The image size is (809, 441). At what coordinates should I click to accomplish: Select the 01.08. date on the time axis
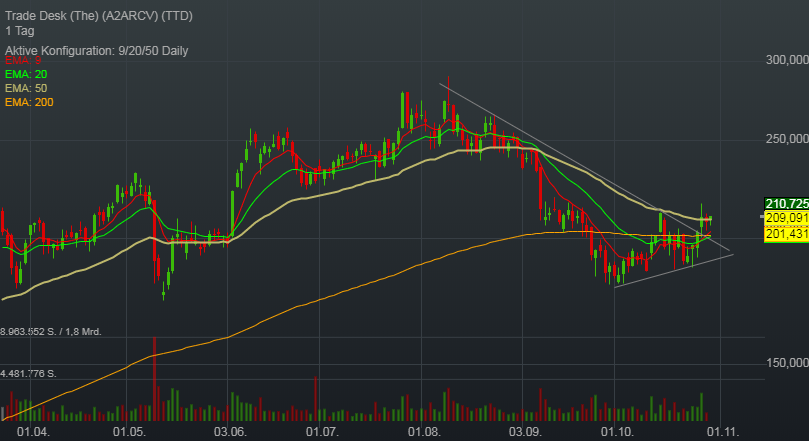pyautogui.click(x=424, y=432)
